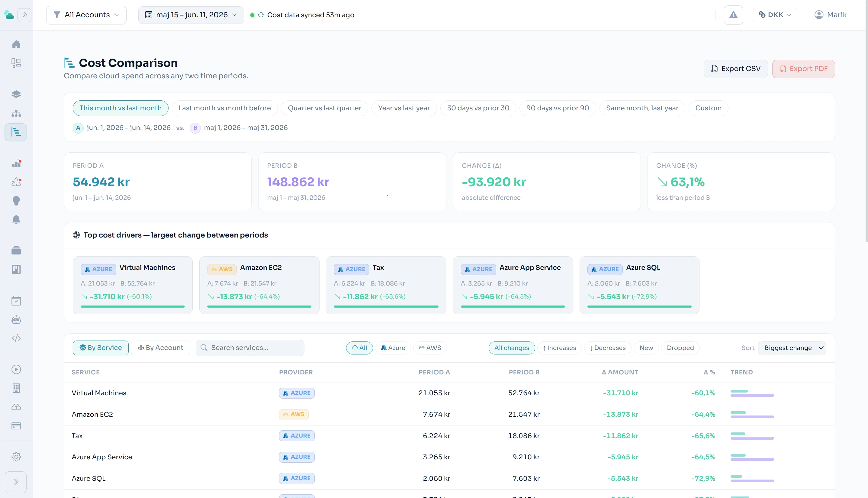This screenshot has height=498, width=868.
Task: Click the page vertical scrollbar
Action: point(866,121)
